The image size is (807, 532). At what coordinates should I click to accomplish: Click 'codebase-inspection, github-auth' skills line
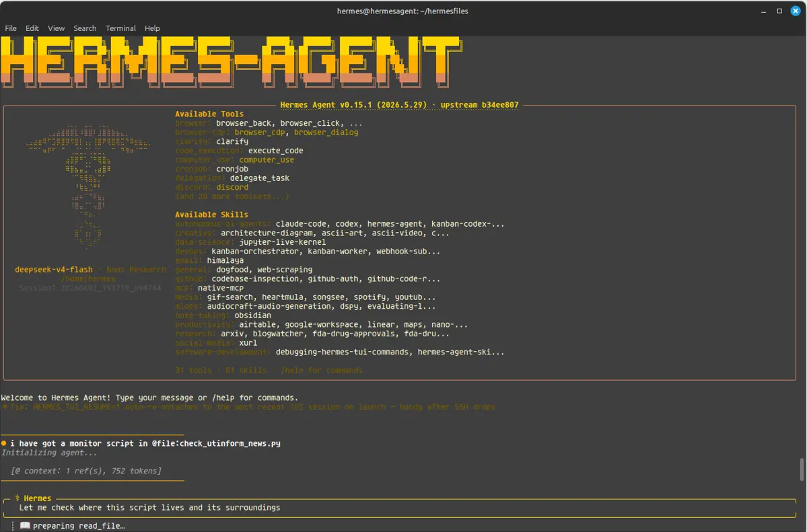(326, 279)
